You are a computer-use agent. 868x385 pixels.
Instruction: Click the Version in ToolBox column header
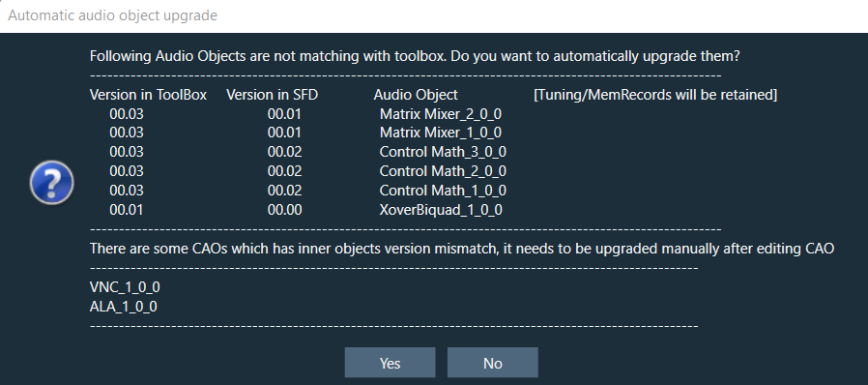pyautogui.click(x=148, y=95)
